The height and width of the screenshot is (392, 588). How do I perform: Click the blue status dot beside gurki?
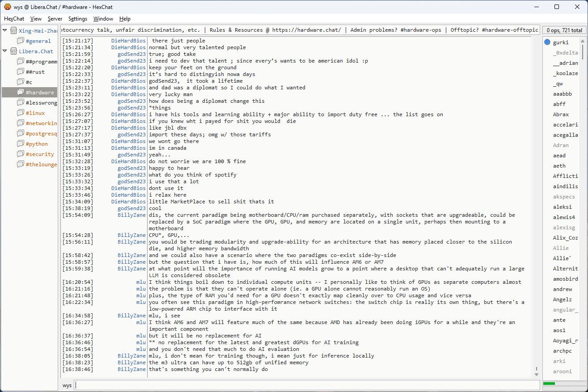click(x=547, y=42)
